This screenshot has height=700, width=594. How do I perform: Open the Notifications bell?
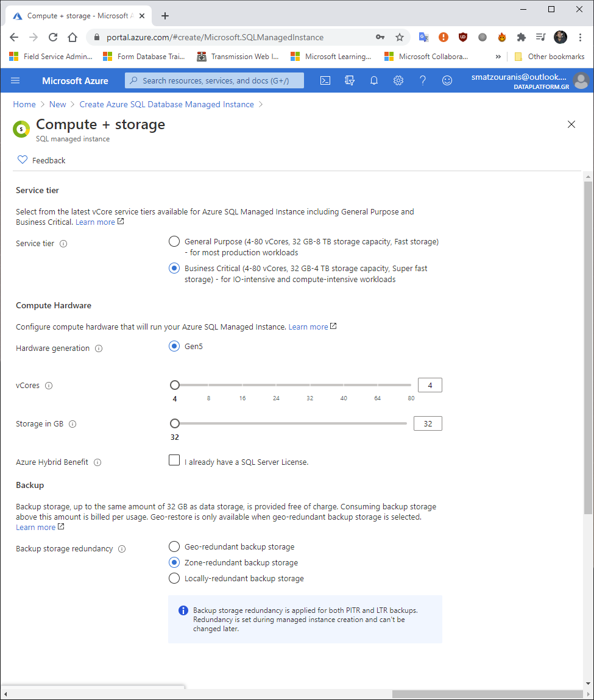tap(374, 80)
